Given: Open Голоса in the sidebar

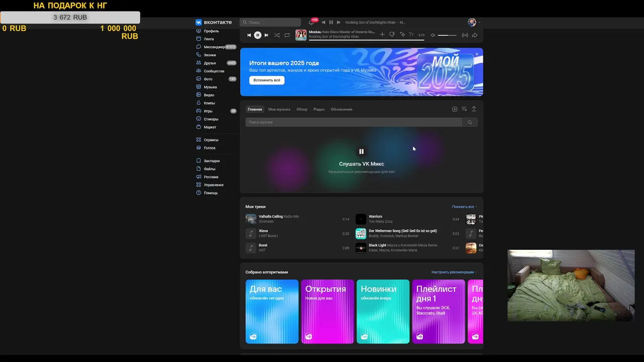Looking at the screenshot, I should click(209, 148).
